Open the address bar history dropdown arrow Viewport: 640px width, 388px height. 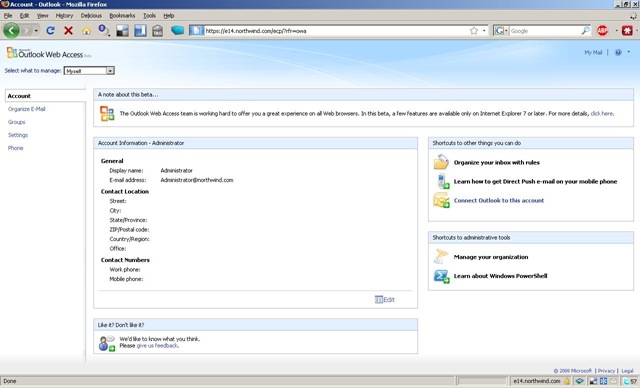point(484,31)
